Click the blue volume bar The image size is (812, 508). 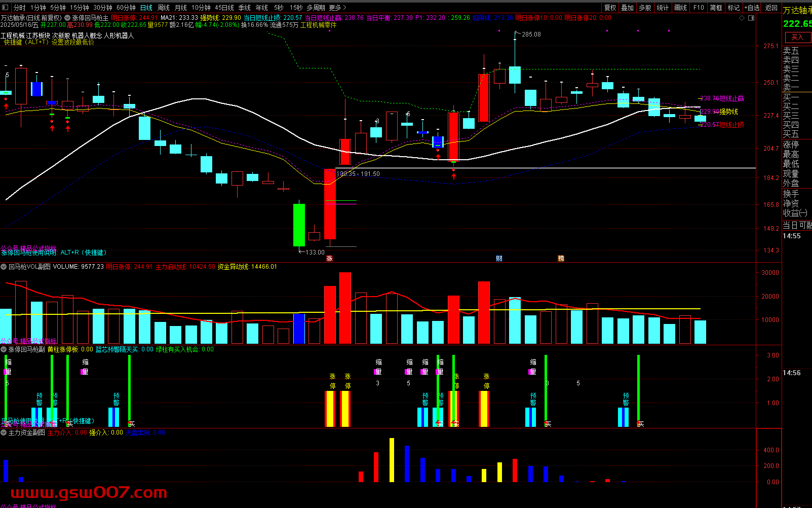(299, 329)
